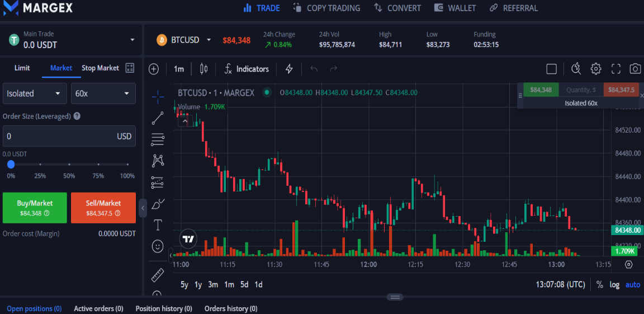Set the chart range to 5y
The image size is (644, 314).
tap(184, 284)
